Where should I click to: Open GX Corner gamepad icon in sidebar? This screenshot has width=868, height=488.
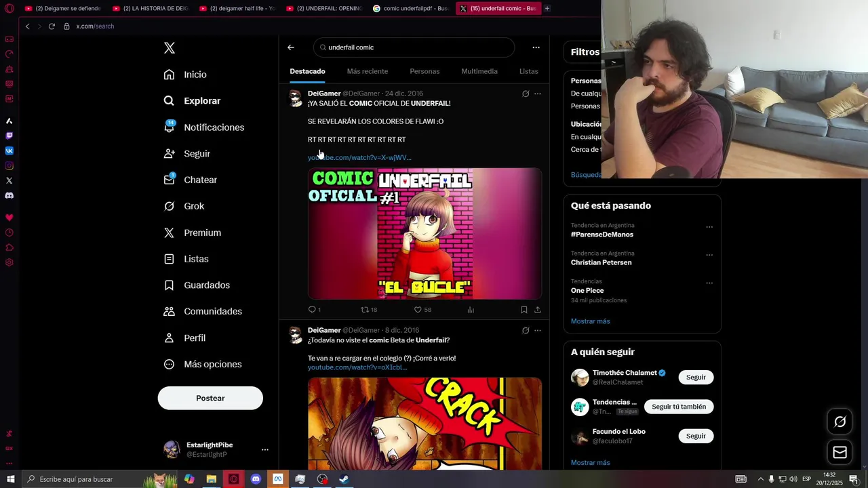[9, 39]
